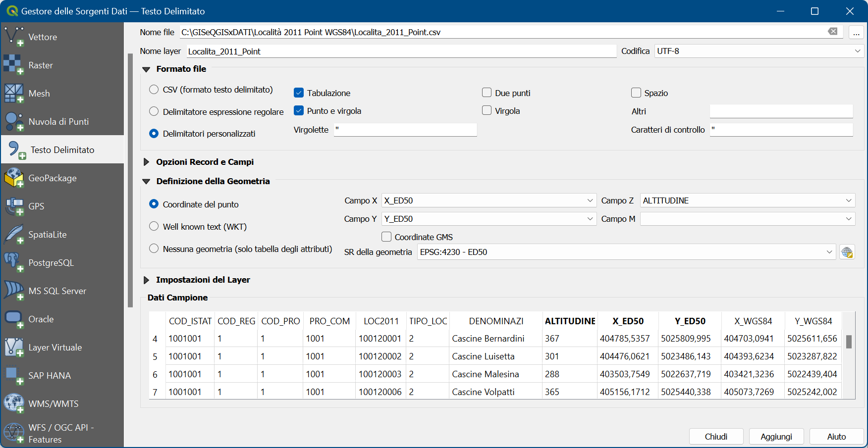This screenshot has width=868, height=448.
Task: Enable the Due punti checkbox
Action: click(x=487, y=93)
